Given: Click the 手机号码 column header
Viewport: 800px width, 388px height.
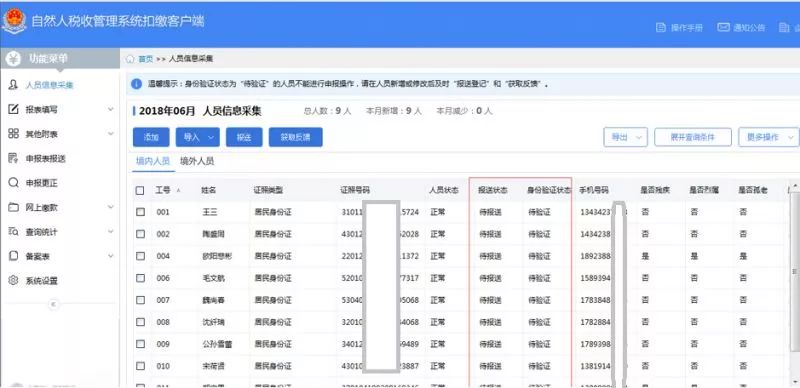Looking at the screenshot, I should pos(594,190).
